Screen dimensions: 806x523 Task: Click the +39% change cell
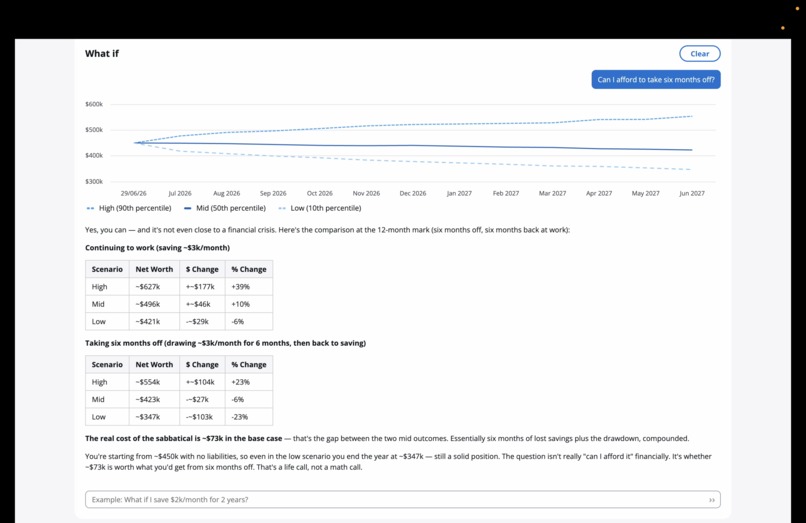click(x=249, y=286)
